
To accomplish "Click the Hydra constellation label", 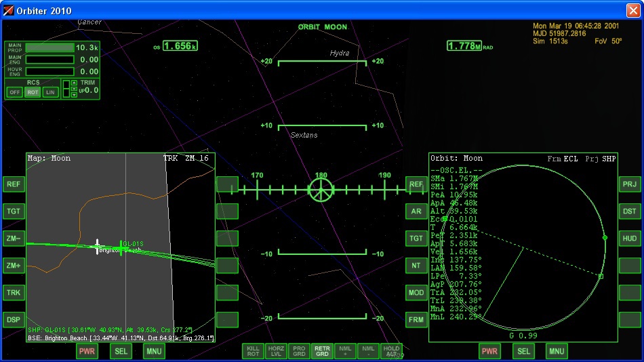I will 339,53.
